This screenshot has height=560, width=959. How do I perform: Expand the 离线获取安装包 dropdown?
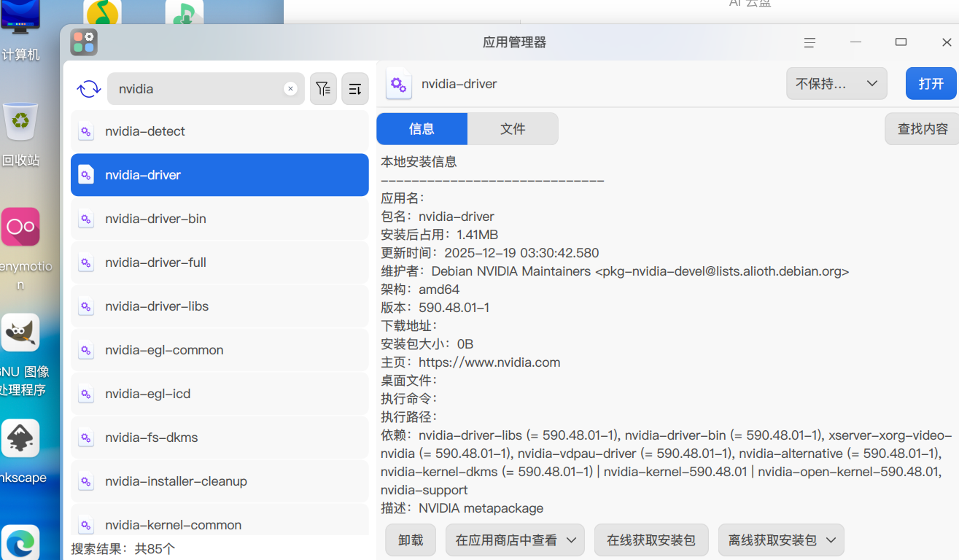pyautogui.click(x=781, y=540)
